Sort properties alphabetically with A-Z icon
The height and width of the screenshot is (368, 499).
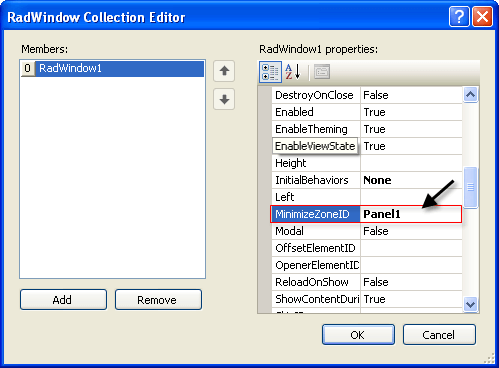[x=293, y=72]
